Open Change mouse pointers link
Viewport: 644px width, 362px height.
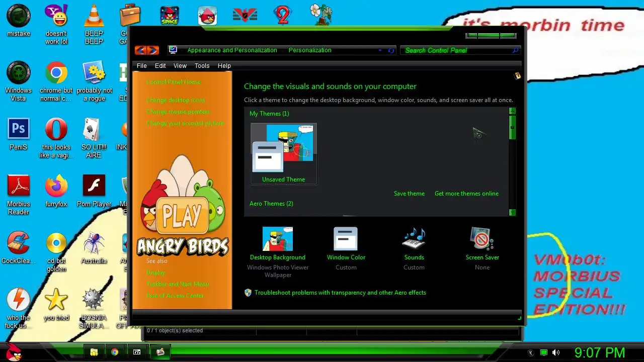(x=178, y=112)
